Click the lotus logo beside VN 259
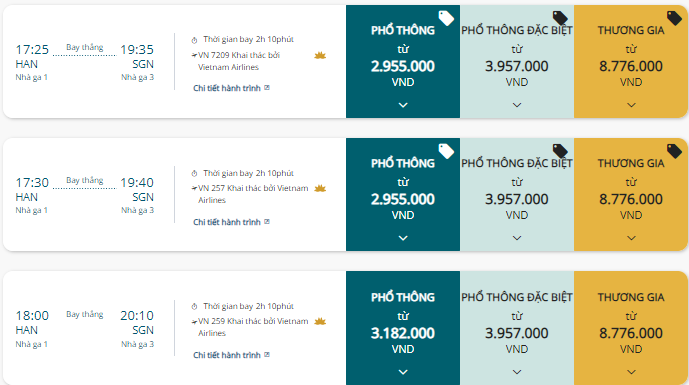Viewport: 689px width, 385px height. [320, 321]
